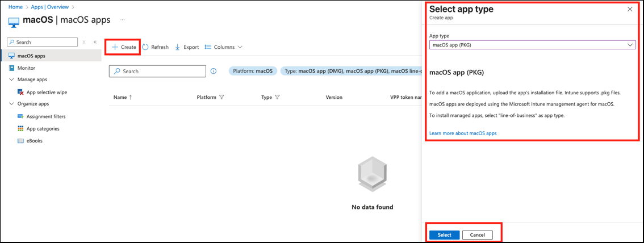Go to Home breadcrumb
This screenshot has height=243, width=644.
[15, 7]
